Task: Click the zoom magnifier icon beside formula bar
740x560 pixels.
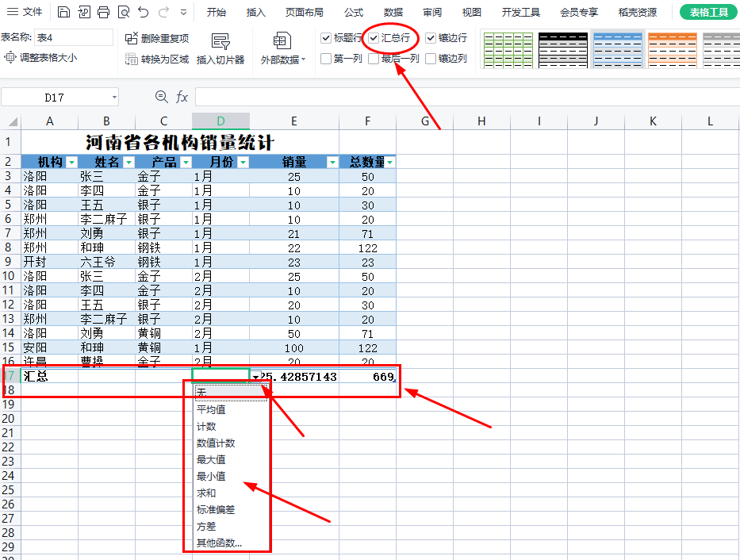Action: (x=161, y=97)
